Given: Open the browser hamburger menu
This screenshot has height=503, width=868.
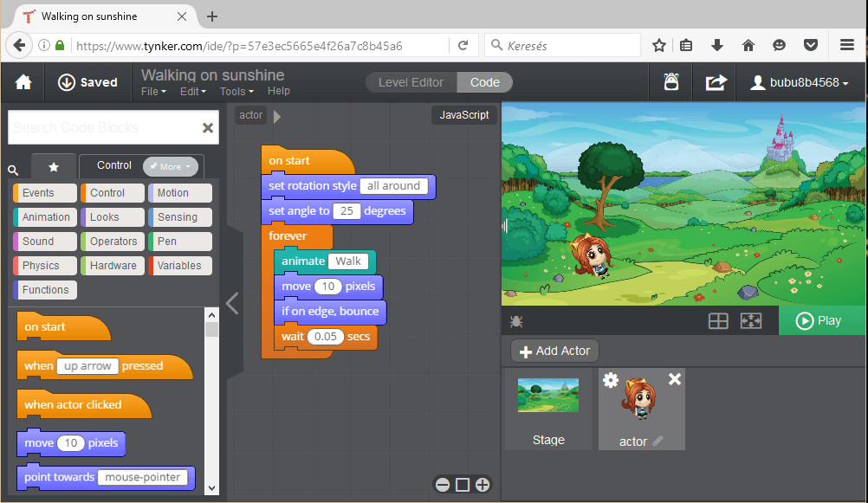Looking at the screenshot, I should (x=847, y=45).
